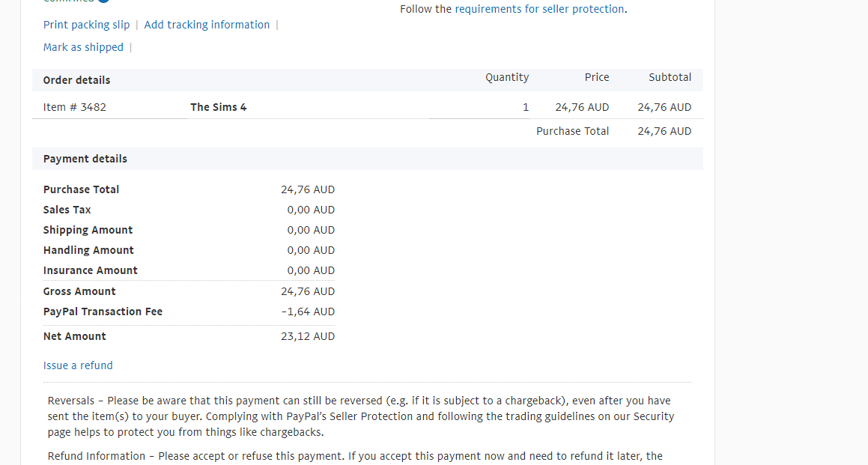Click the Reversals notice paragraph
868x465 pixels.
click(360, 416)
